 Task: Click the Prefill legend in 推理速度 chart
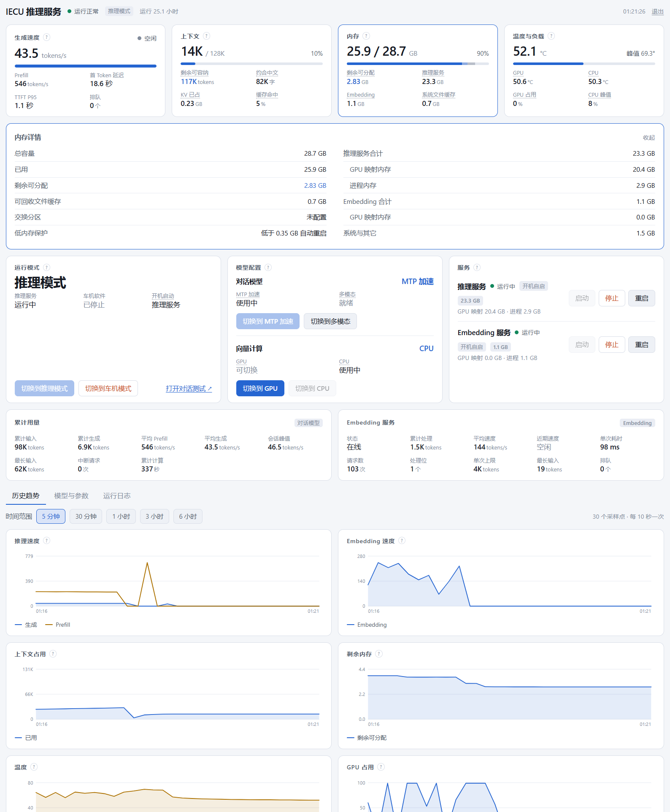(x=58, y=625)
